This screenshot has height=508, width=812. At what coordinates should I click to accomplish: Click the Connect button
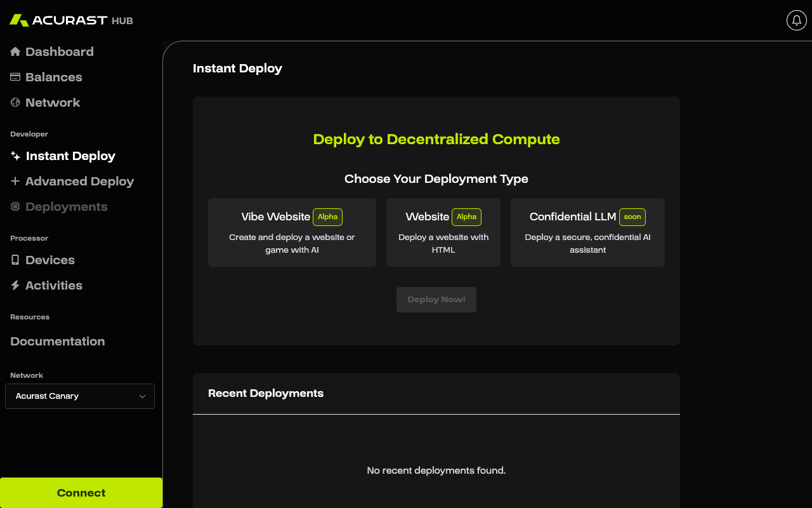point(81,493)
